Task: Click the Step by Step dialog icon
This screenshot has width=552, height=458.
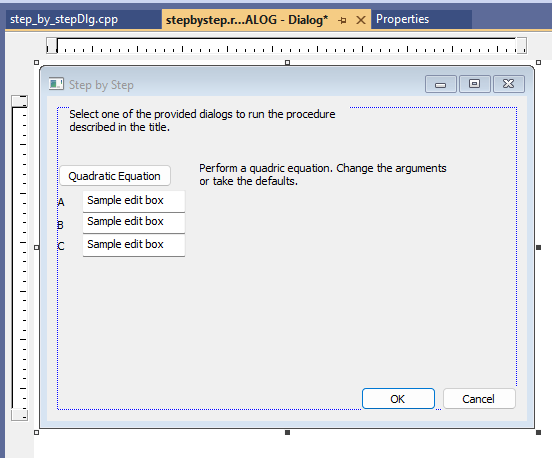Action: coord(56,84)
